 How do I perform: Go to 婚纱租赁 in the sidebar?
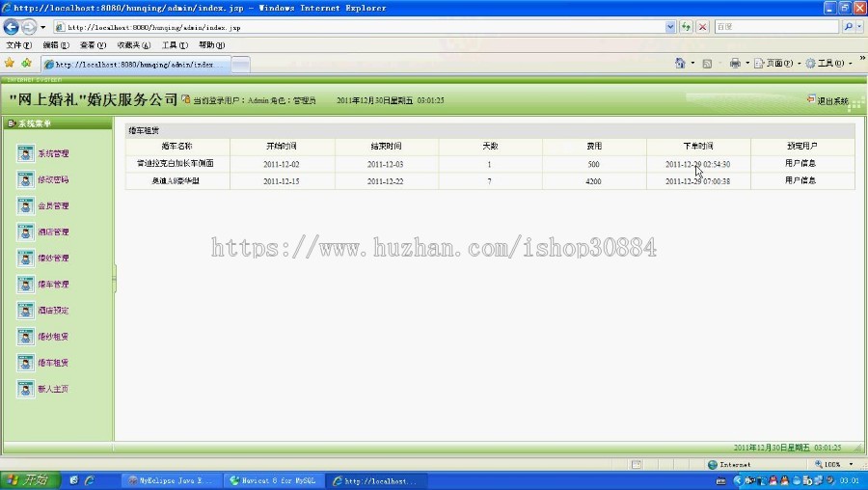pyautogui.click(x=53, y=337)
